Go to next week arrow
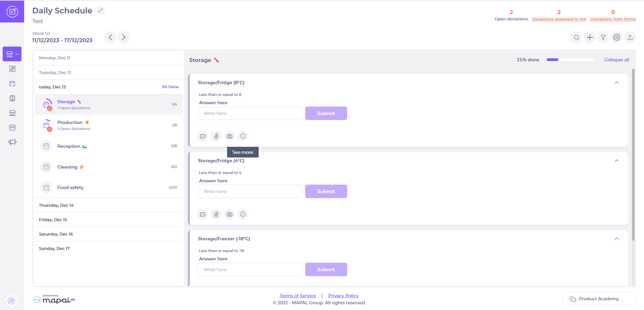The height and width of the screenshot is (310, 644). point(124,37)
